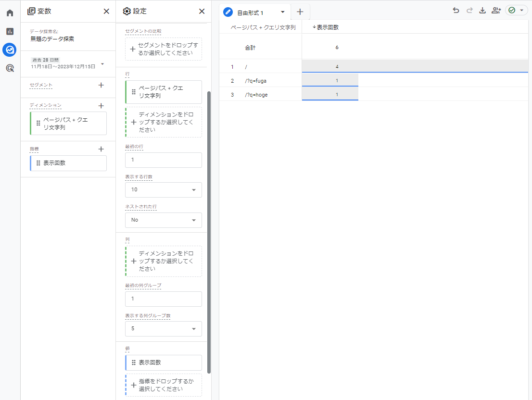Click the ディメンション section label

pos(46,105)
